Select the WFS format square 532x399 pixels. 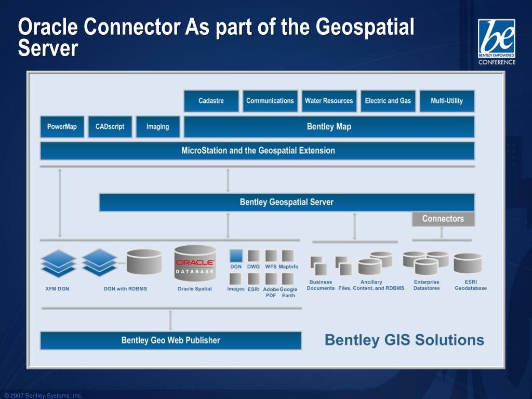tap(271, 256)
